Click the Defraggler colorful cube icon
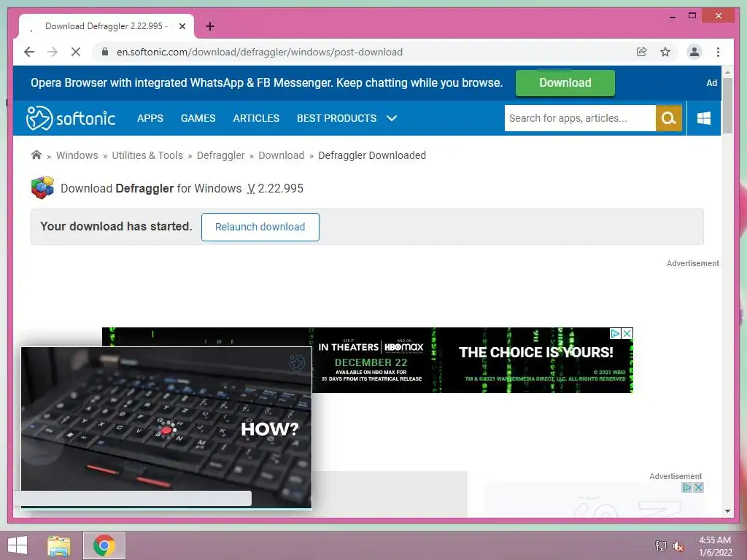This screenshot has width=747, height=560. tap(43, 187)
